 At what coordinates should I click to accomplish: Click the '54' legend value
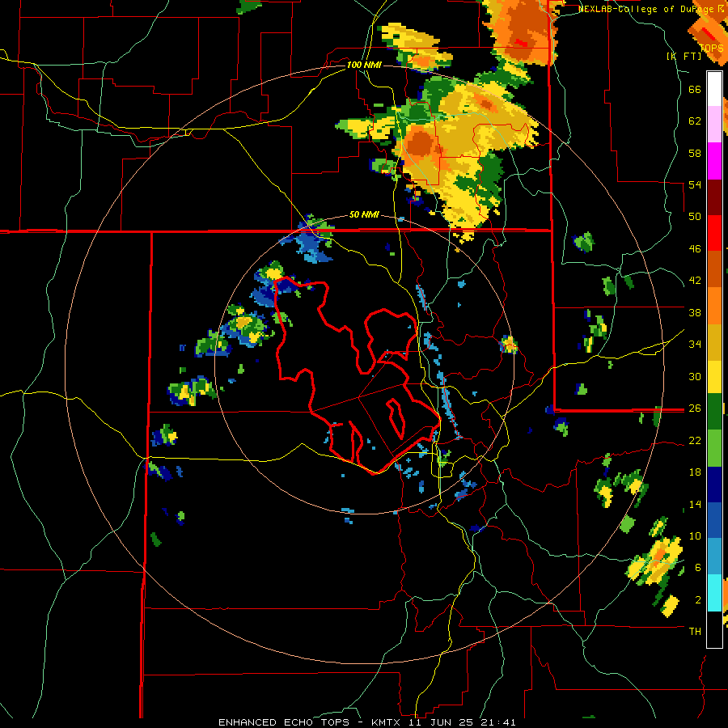[695, 184]
